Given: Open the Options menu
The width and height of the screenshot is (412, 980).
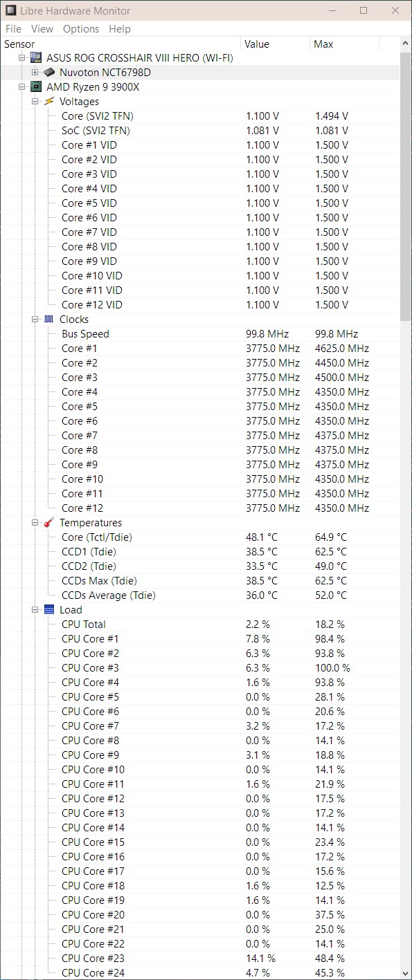Looking at the screenshot, I should [x=81, y=28].
